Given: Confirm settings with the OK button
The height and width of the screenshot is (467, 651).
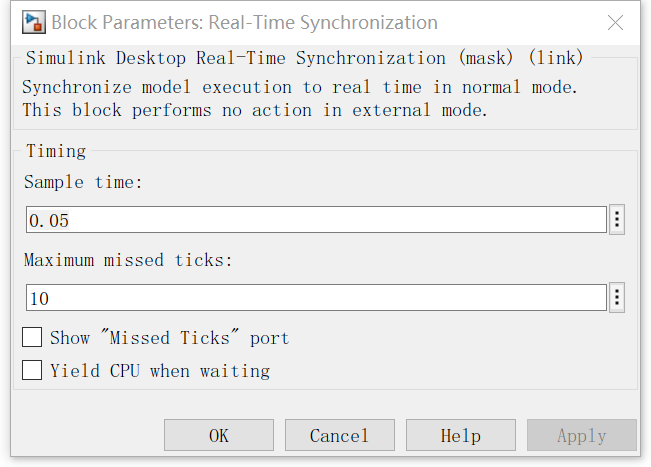Looking at the screenshot, I should coord(219,435).
